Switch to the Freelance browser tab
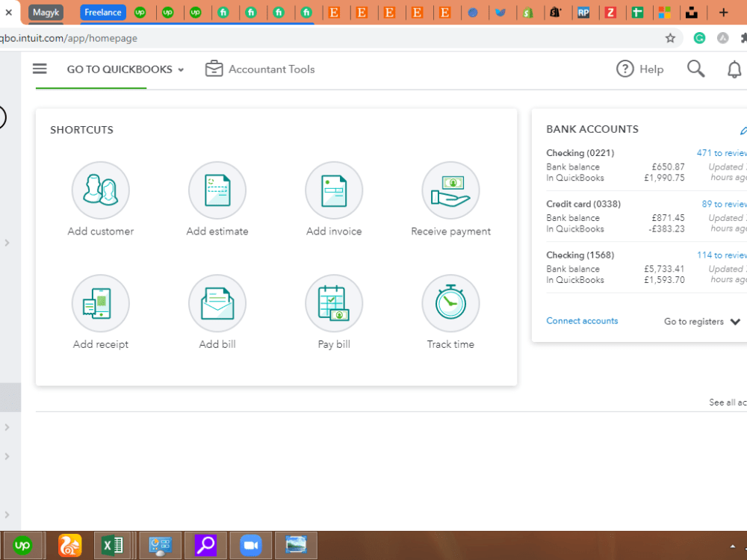Viewport: 747px width, 560px height. click(x=102, y=12)
